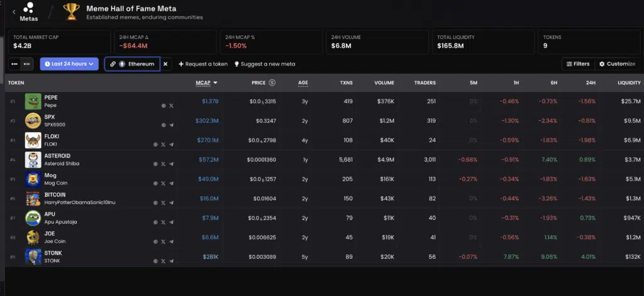
Task: Sort by the TRADERS column header
Action: [425, 83]
